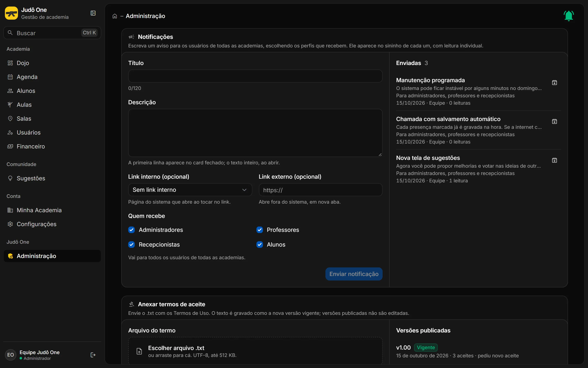
Task: Go to home via breadcrumb house icon
Action: (x=115, y=16)
